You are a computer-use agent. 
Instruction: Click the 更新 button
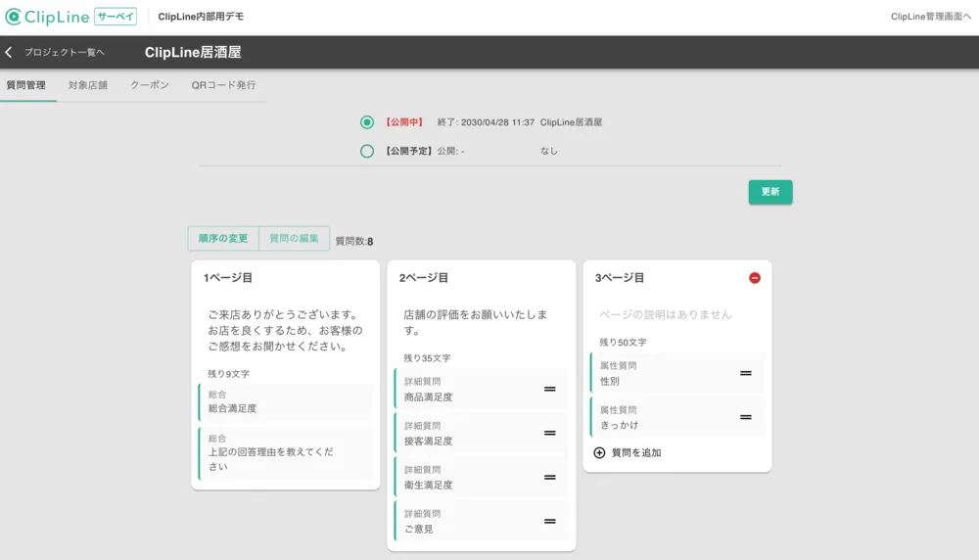(x=770, y=192)
